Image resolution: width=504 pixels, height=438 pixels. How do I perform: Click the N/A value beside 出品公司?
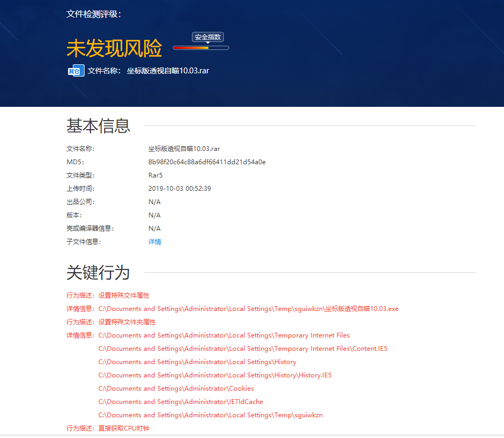click(154, 202)
